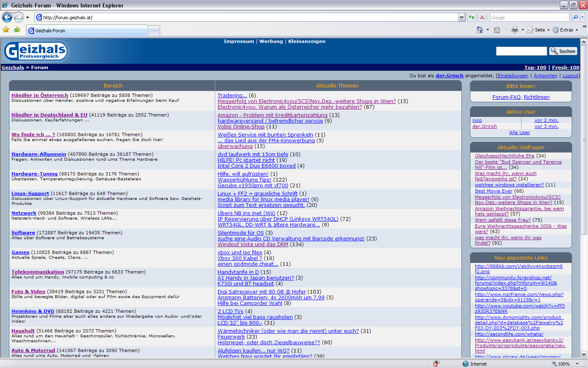Click the Geizhals breadcrumb link
The image size is (588, 368).
coord(13,67)
